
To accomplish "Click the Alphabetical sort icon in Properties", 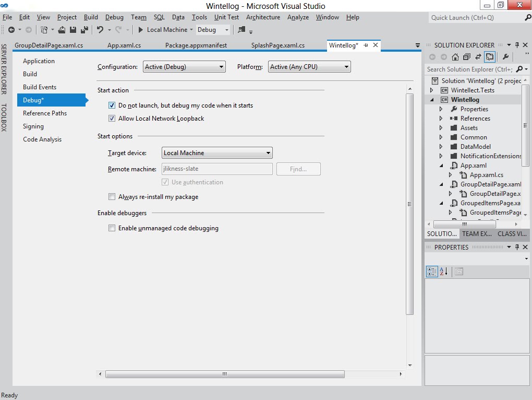I will [x=443, y=272].
